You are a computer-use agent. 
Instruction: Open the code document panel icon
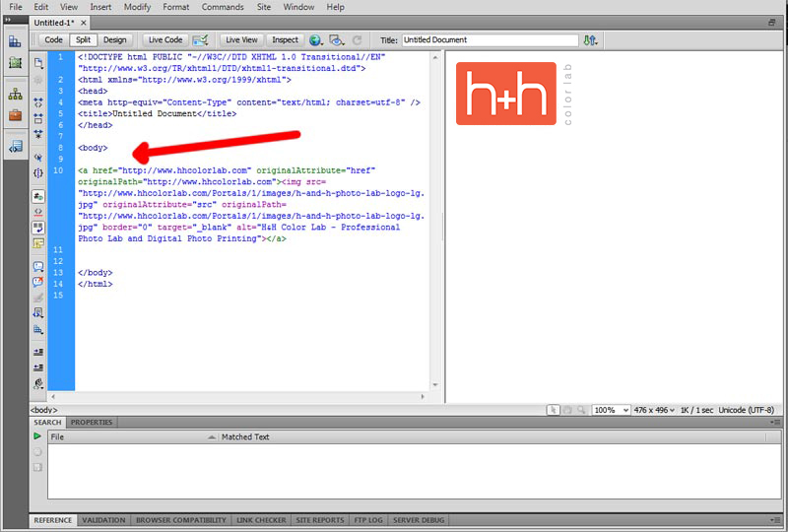pos(15,147)
